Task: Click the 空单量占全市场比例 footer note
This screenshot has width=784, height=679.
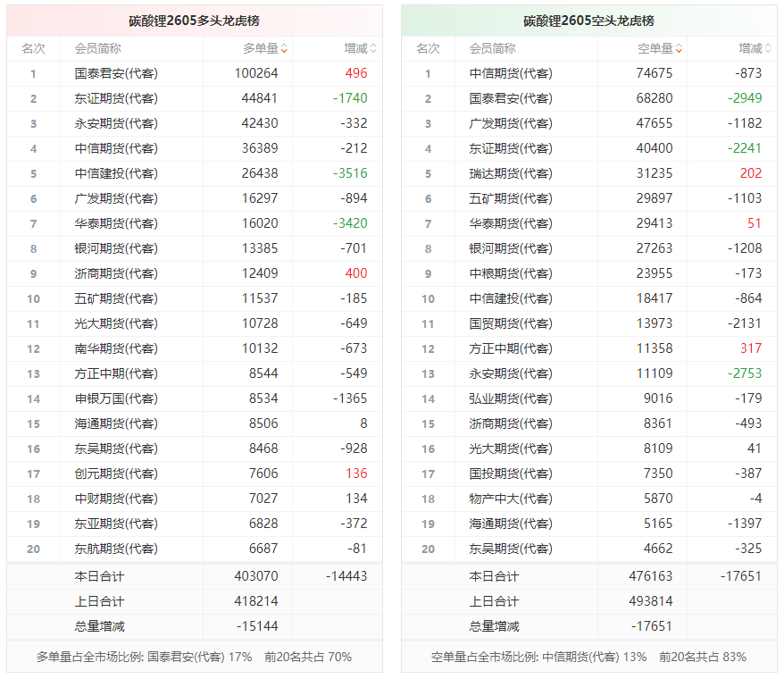Action: pyautogui.click(x=588, y=657)
